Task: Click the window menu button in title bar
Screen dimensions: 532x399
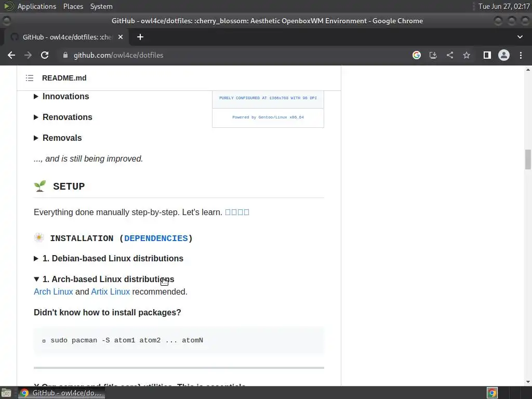Action: [x=6, y=21]
